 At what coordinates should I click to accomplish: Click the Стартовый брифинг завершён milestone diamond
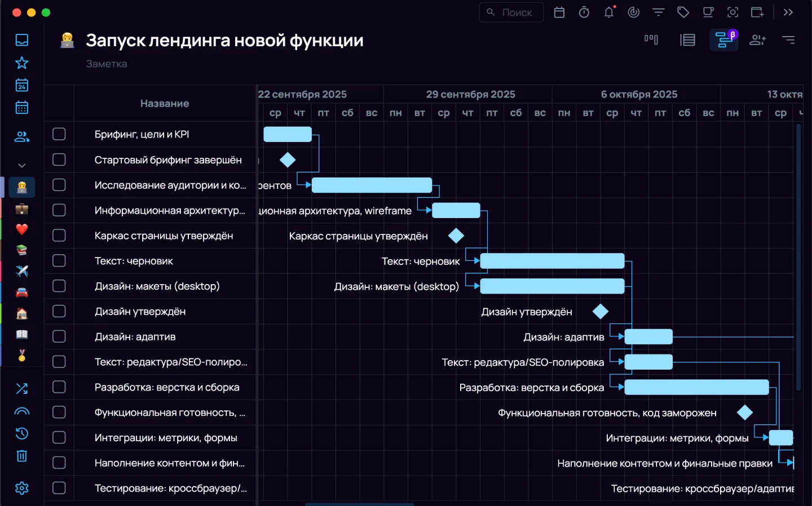tap(288, 160)
